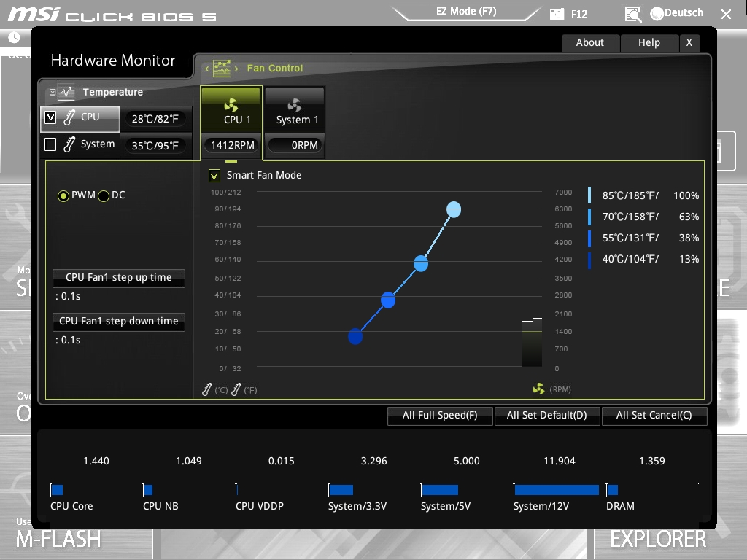Click the RPM fan icon below the graph
The width and height of the screenshot is (747, 560).
tap(538, 389)
